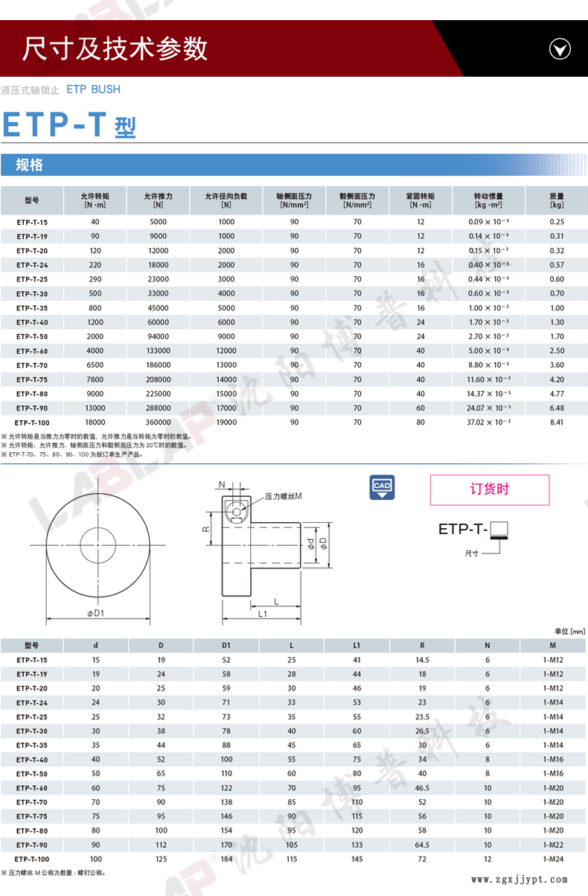Screen dimensions: 588x896
Task: Click the ETP-T 型 heading
Action: click(69, 124)
